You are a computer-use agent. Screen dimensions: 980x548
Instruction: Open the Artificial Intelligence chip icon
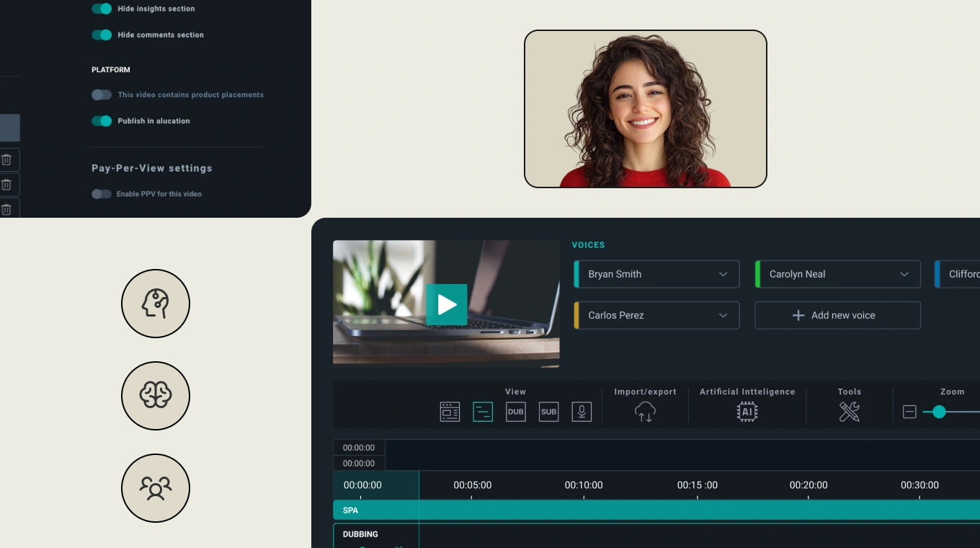point(747,412)
